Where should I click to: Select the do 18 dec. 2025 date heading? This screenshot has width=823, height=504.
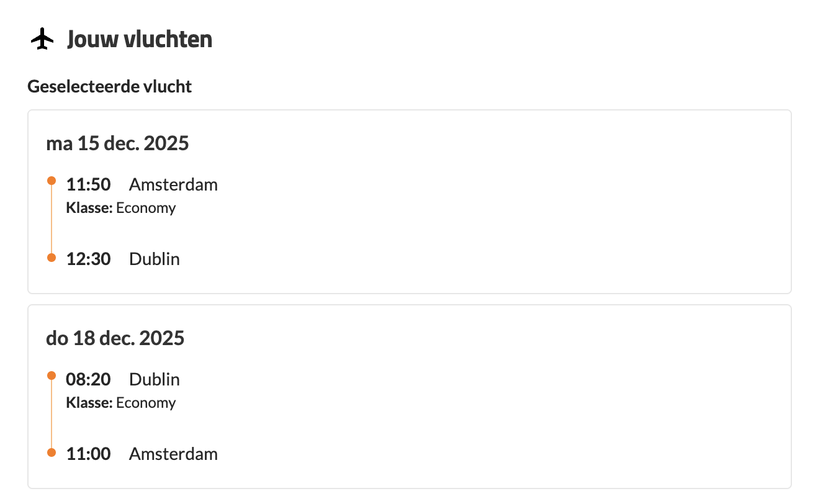[x=115, y=338]
